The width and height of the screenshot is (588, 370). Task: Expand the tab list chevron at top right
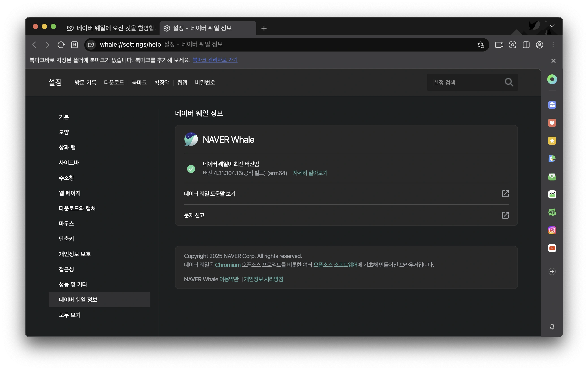[552, 26]
